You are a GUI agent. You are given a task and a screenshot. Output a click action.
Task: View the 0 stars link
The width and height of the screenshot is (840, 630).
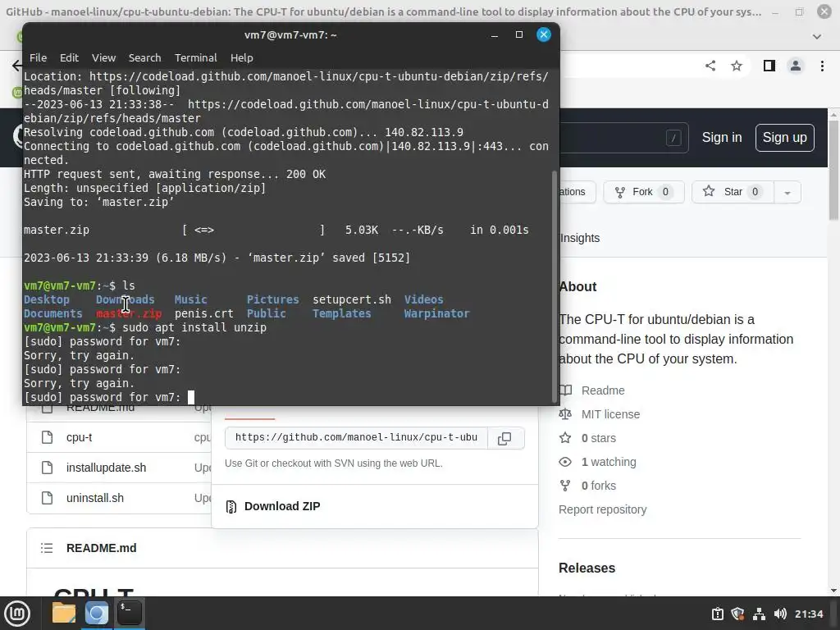pos(598,438)
